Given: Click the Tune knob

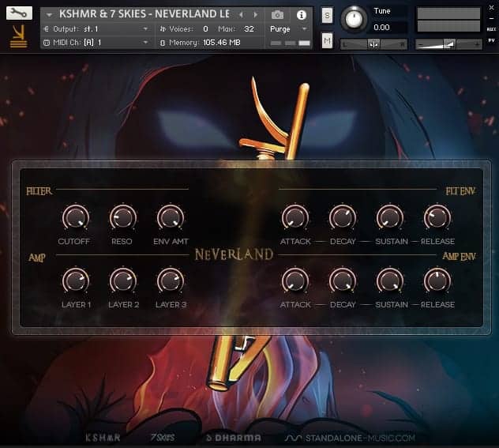Looking at the screenshot, I should [x=354, y=18].
